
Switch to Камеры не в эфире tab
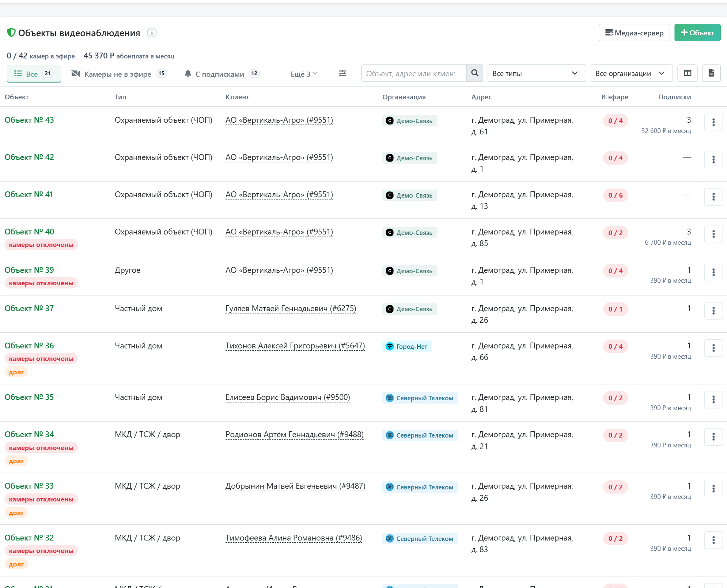(119, 74)
